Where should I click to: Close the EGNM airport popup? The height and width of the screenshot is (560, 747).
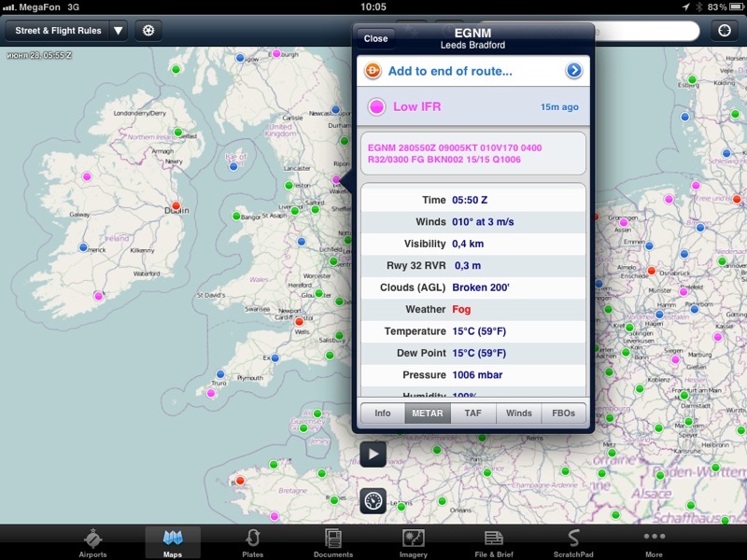[375, 38]
